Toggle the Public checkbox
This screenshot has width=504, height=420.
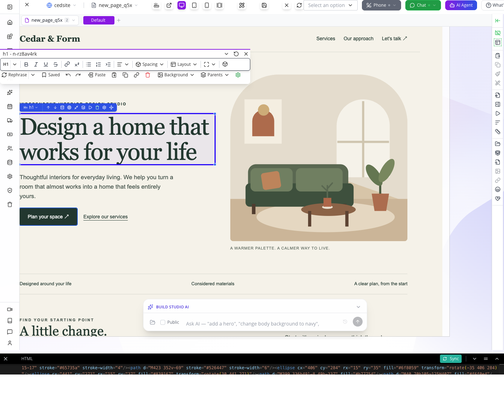[x=163, y=322]
